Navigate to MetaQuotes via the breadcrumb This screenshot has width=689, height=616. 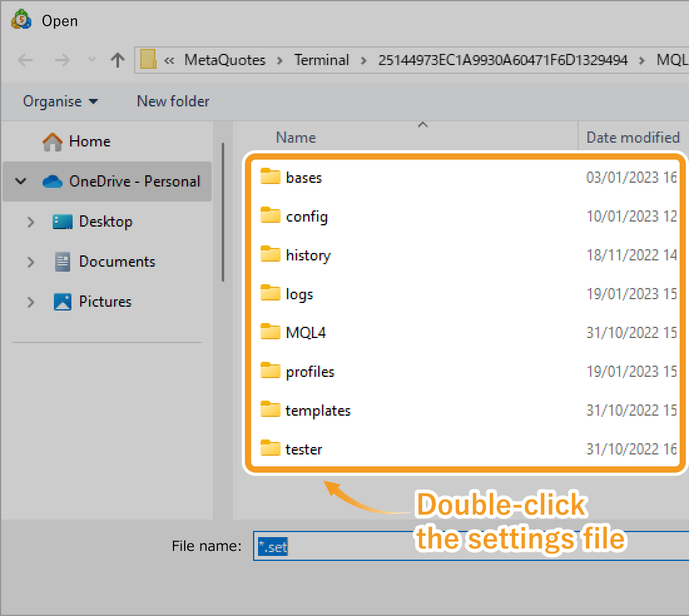[x=224, y=59]
